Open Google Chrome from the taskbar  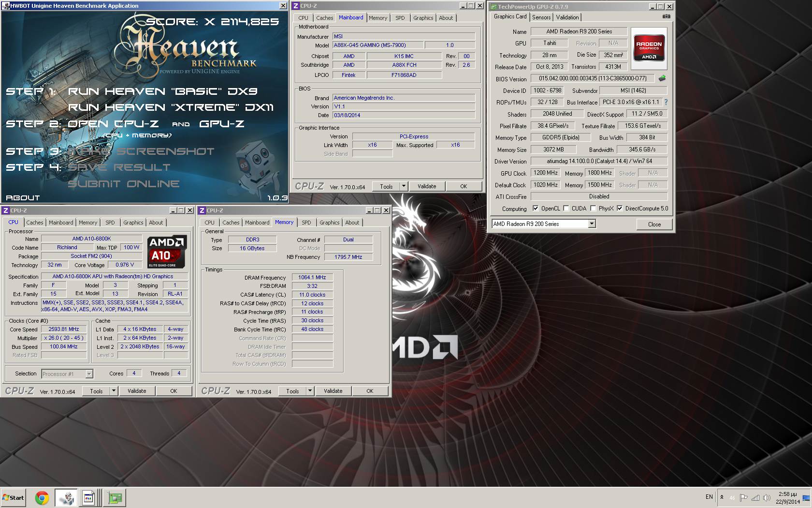pyautogui.click(x=42, y=497)
